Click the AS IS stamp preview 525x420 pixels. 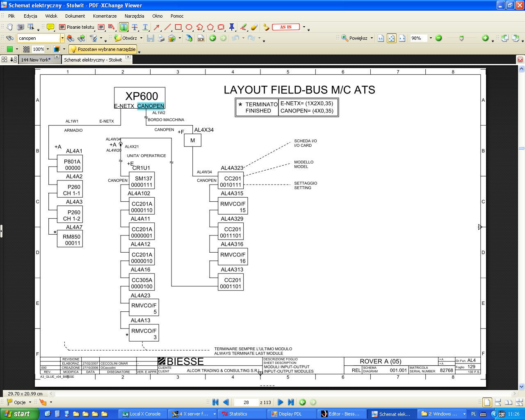(286, 27)
